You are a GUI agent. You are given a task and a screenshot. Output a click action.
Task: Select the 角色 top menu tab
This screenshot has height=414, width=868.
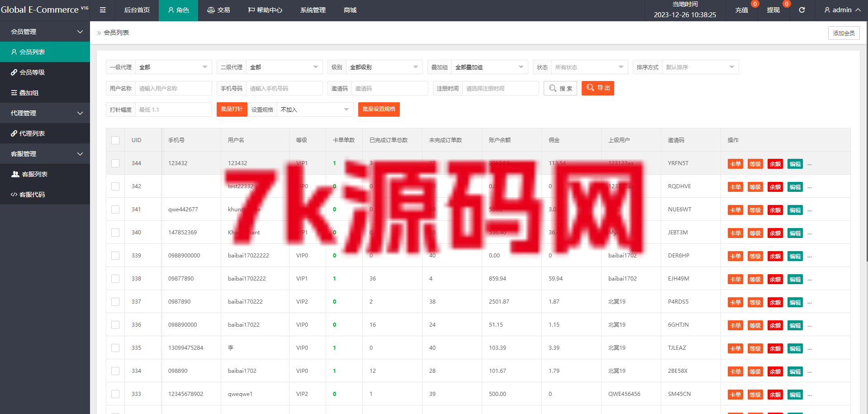(178, 10)
